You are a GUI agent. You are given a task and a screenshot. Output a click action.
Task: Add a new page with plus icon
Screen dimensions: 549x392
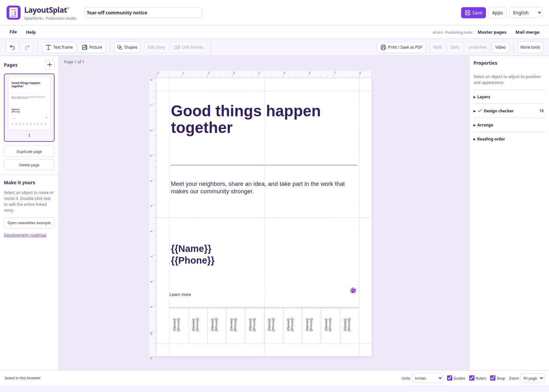coord(50,65)
